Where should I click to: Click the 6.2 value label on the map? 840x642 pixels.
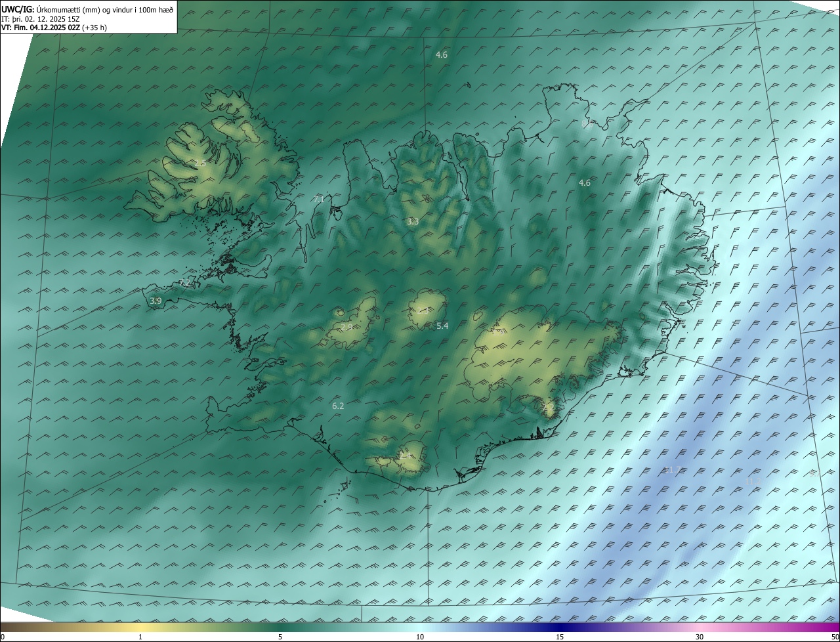click(338, 406)
